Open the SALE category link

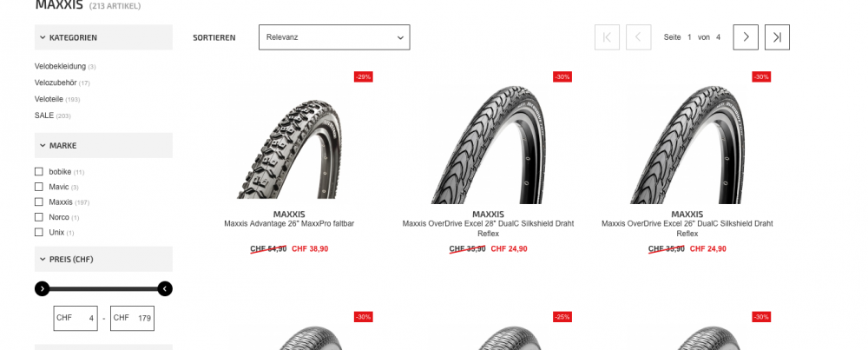tap(44, 116)
